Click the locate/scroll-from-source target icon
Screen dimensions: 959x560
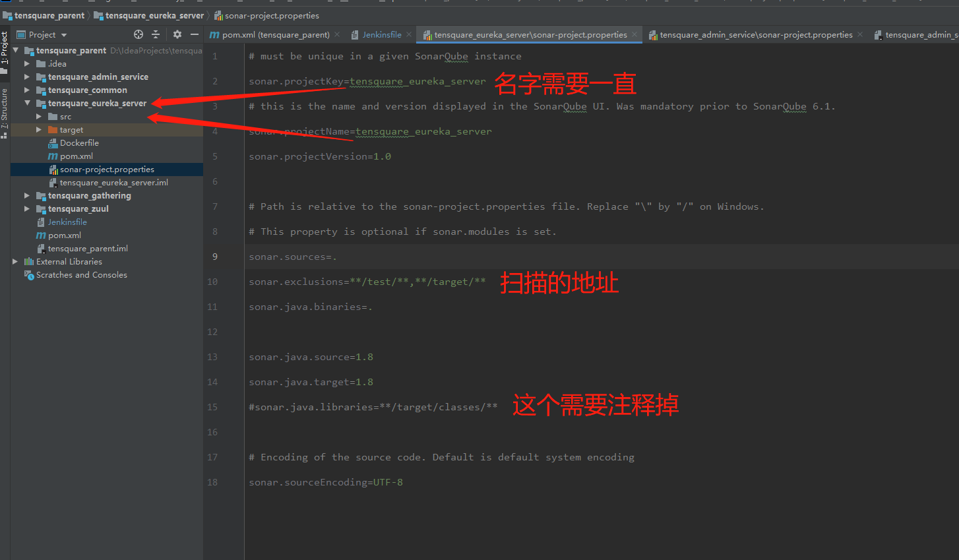coord(139,34)
